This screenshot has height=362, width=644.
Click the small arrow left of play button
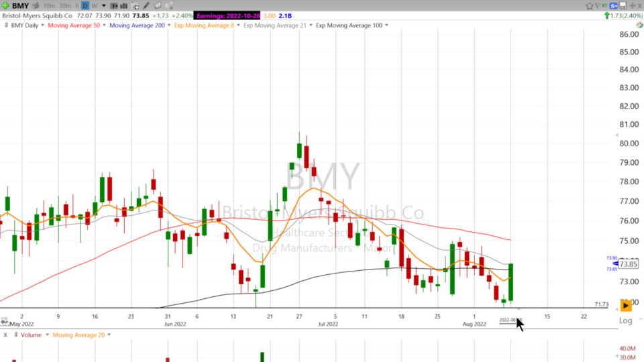[x=616, y=309]
